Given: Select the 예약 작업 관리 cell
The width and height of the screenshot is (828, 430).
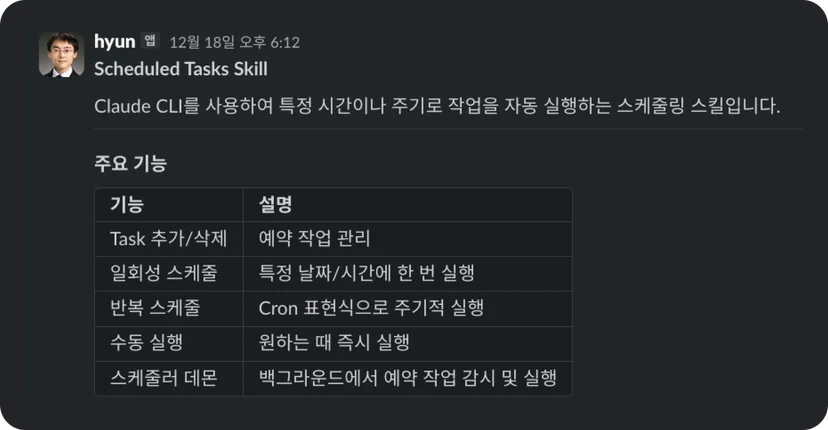Looking at the screenshot, I should tap(408, 239).
